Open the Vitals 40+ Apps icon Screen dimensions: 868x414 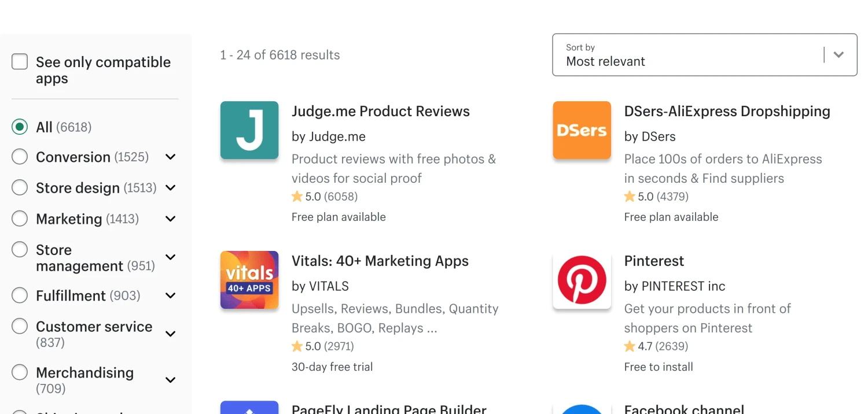(x=249, y=280)
